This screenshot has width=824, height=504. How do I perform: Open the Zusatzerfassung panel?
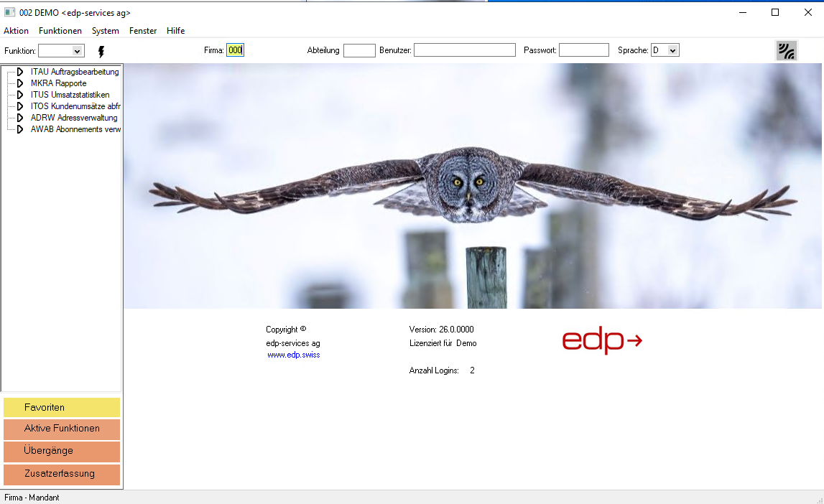pos(61,474)
